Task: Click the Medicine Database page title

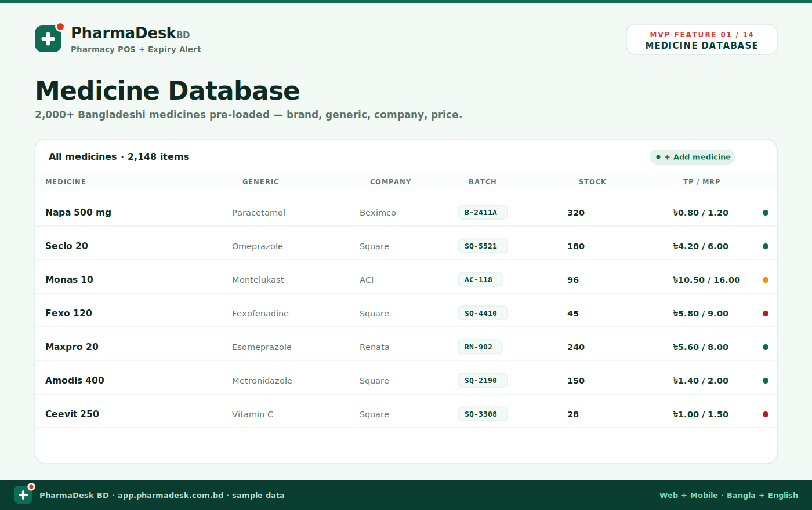Action: click(x=168, y=91)
